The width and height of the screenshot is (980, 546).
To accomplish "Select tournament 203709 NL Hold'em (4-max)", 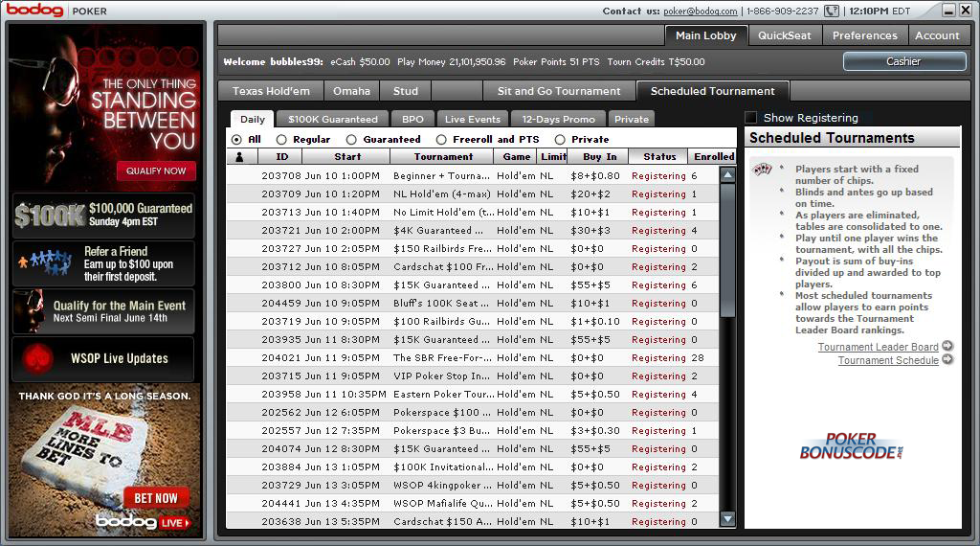I will pyautogui.click(x=473, y=194).
